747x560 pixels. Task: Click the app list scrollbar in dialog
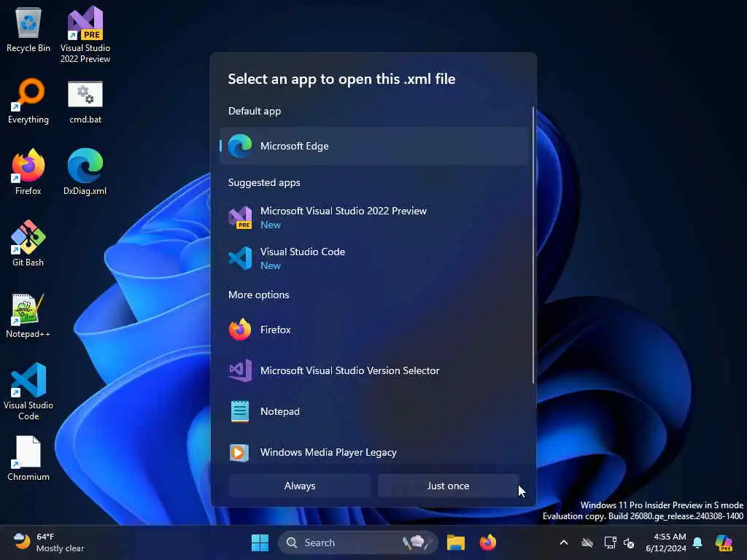click(533, 245)
